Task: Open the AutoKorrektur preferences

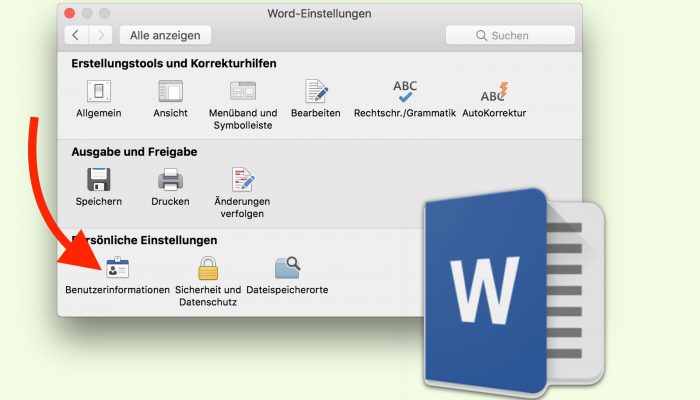Action: [x=494, y=92]
